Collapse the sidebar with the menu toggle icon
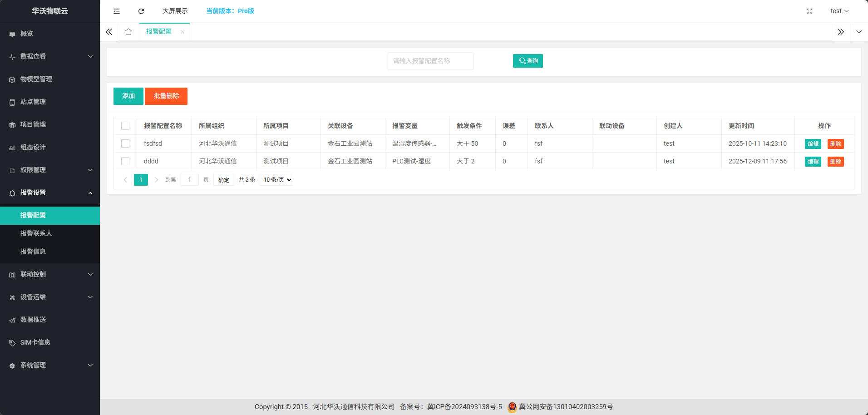The height and width of the screenshot is (415, 868). [117, 11]
